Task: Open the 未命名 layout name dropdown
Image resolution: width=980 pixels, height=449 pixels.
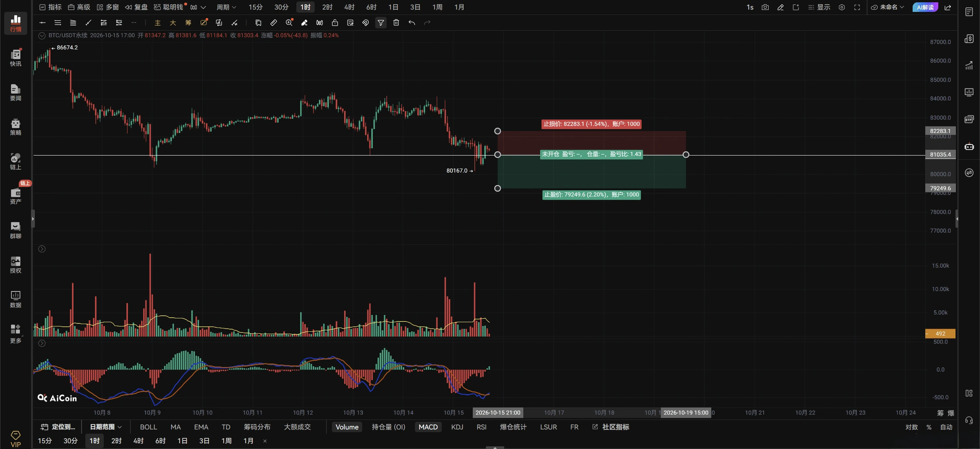Action: pos(887,7)
